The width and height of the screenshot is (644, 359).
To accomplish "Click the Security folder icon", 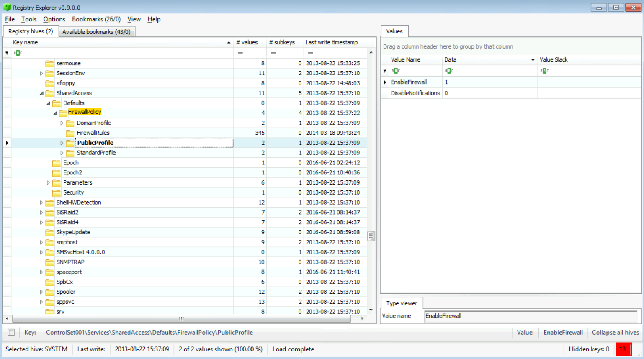I will [56, 192].
